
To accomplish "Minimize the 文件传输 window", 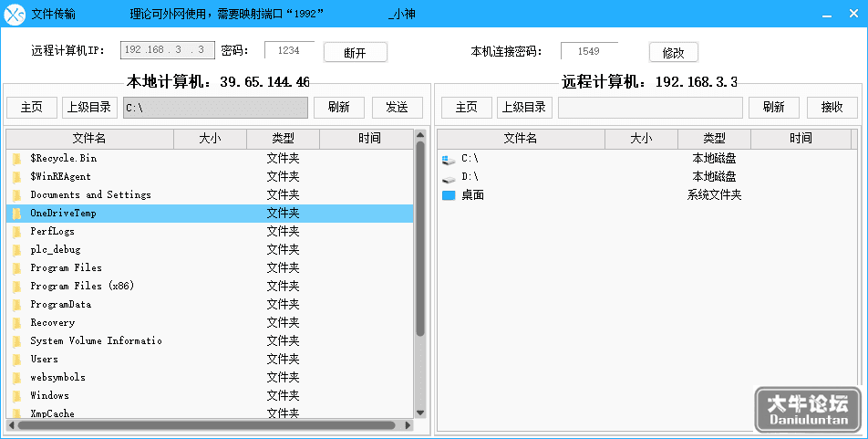I will pos(827,15).
